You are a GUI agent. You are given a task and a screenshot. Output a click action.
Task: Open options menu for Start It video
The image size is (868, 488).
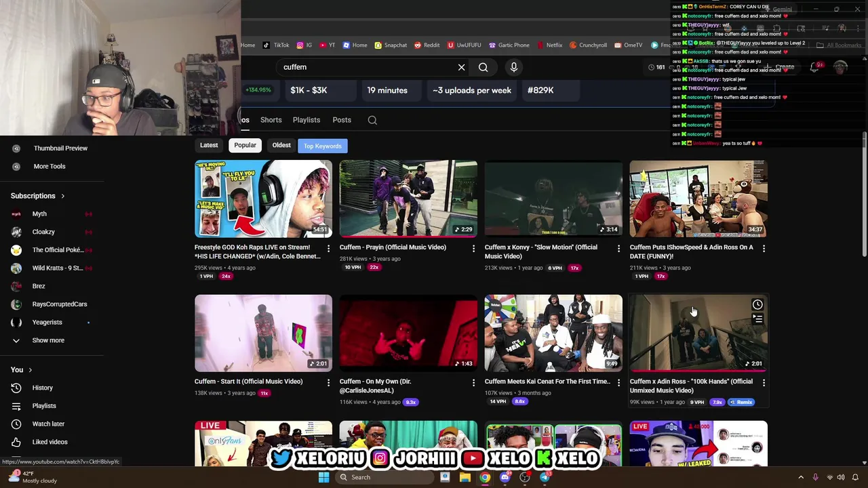click(328, 383)
